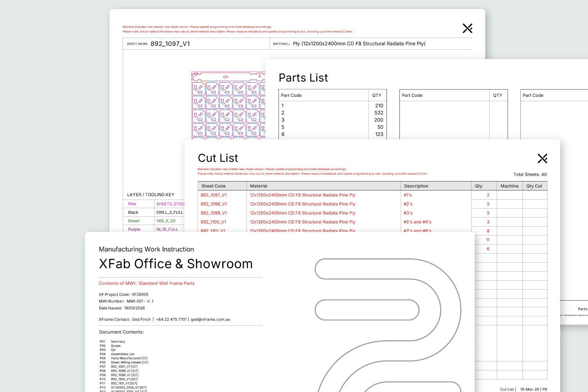Click the red notice text above the Cut List table
This screenshot has height=392, width=588.
click(312, 171)
